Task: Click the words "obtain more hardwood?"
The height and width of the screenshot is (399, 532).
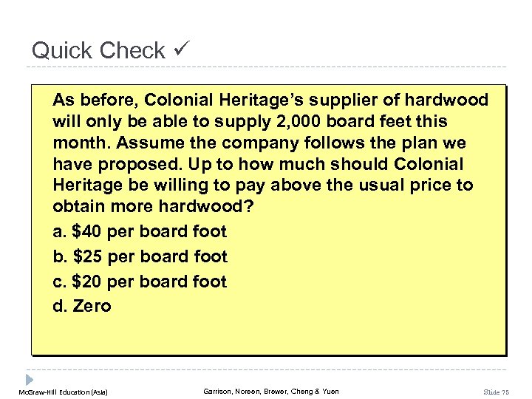Action: 153,207
